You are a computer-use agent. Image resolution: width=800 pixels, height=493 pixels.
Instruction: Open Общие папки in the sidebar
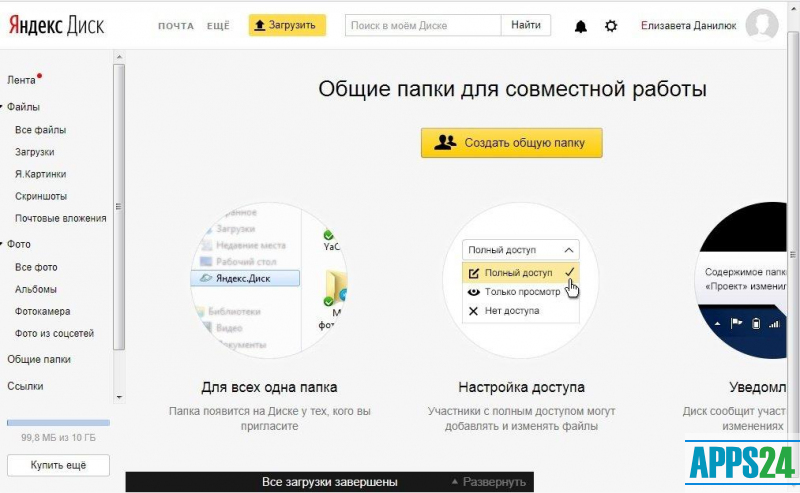39,359
